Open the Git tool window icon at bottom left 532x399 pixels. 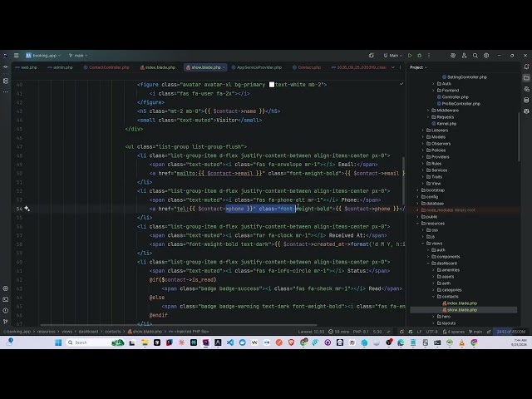[6, 322]
